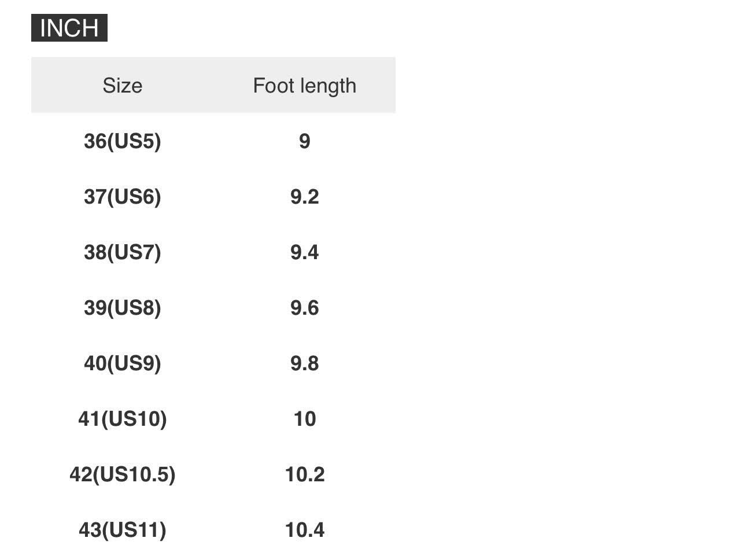Screen dimensions: 746x560
Task: Click the Foot length column header
Action: 304,86
